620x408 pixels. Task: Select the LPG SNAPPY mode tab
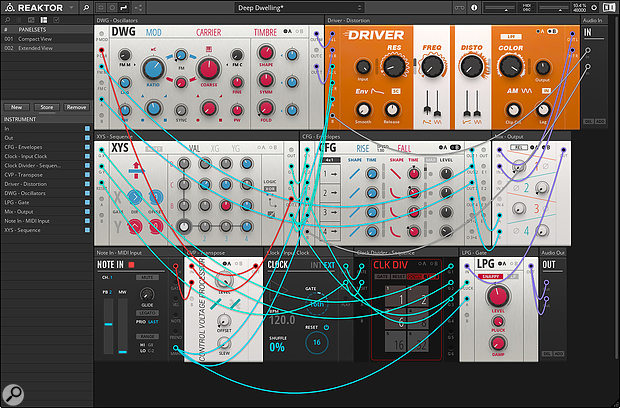tap(491, 276)
